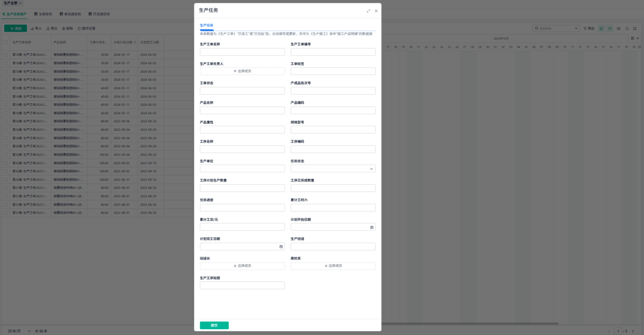The width and height of the screenshot is (644, 335).
Task: Click 选择成员 under 生产工单负责人
Action: 242,71
